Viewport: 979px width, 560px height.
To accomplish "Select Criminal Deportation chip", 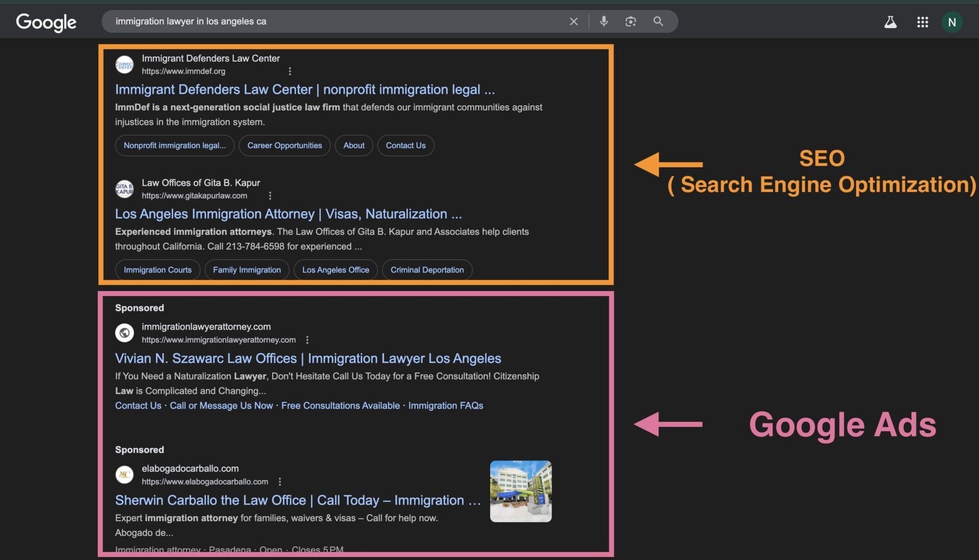I will 427,270.
